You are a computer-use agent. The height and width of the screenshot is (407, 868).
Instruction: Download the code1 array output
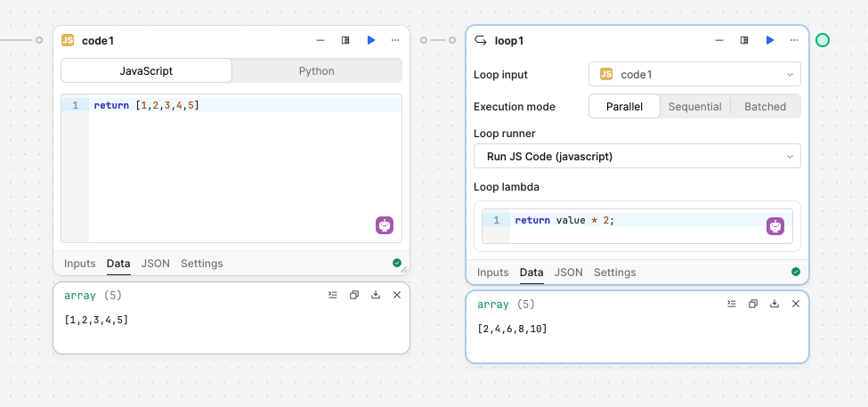coord(376,295)
